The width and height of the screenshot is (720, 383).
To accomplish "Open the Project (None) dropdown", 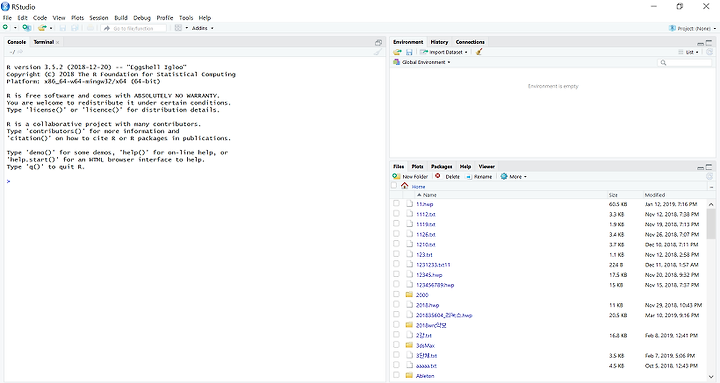I will pos(692,28).
